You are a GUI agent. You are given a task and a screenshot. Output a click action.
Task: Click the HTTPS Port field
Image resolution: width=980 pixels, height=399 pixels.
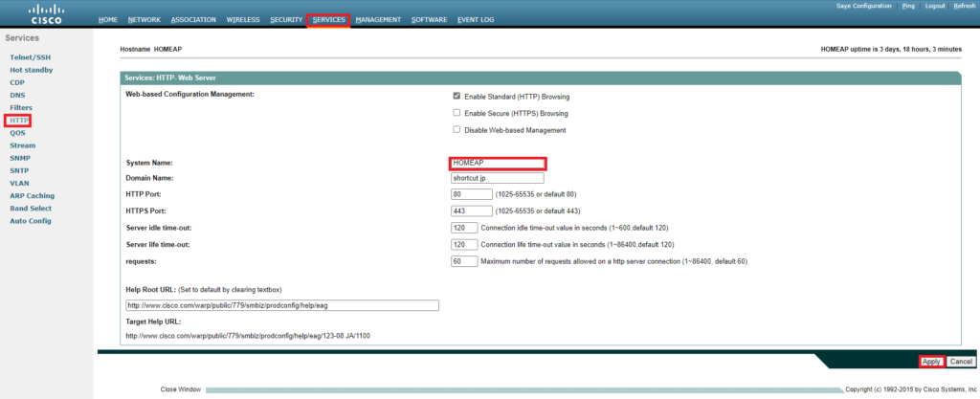click(471, 211)
